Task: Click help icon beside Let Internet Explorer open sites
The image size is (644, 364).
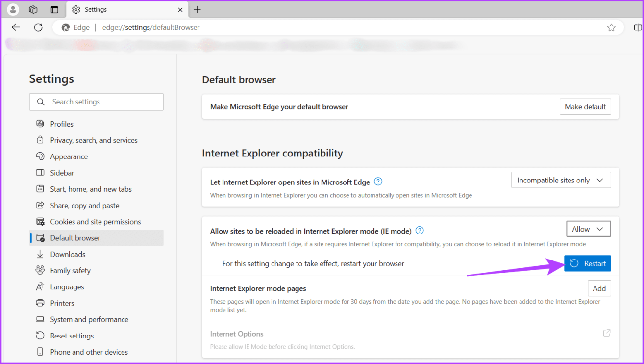Action: (x=378, y=182)
